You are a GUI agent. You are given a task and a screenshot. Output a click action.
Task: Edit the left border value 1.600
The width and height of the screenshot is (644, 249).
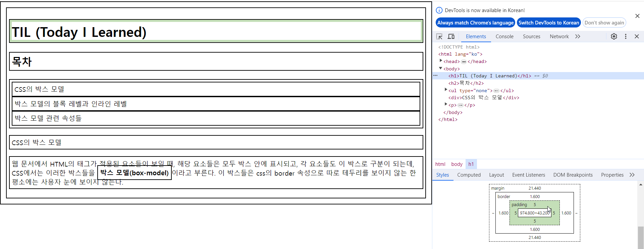click(503, 213)
